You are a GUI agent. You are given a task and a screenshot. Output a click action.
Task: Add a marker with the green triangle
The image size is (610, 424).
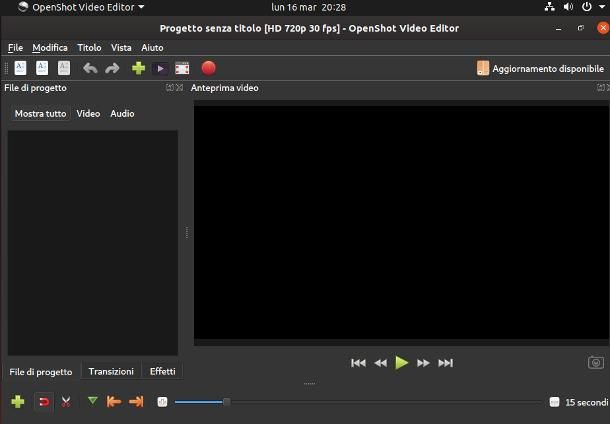point(93,400)
